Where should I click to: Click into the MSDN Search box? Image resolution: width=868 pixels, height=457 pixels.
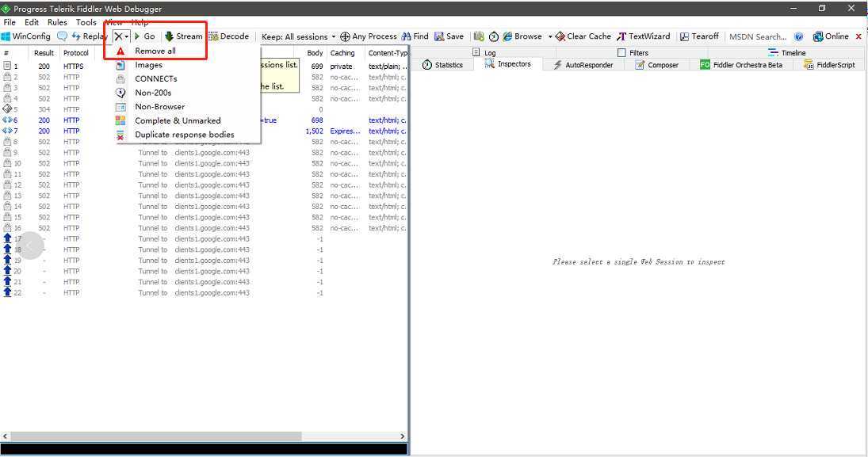pos(757,36)
